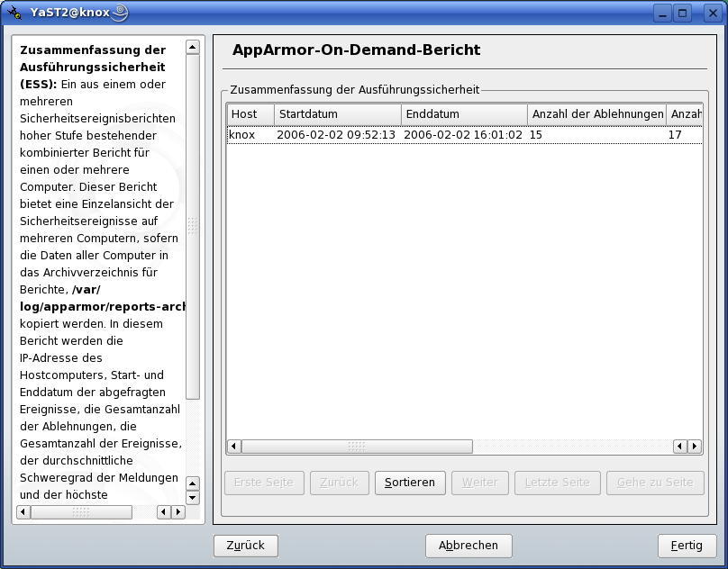Viewport: 728px width, 569px height.
Task: Click the Startdatum column header
Action: click(337, 114)
